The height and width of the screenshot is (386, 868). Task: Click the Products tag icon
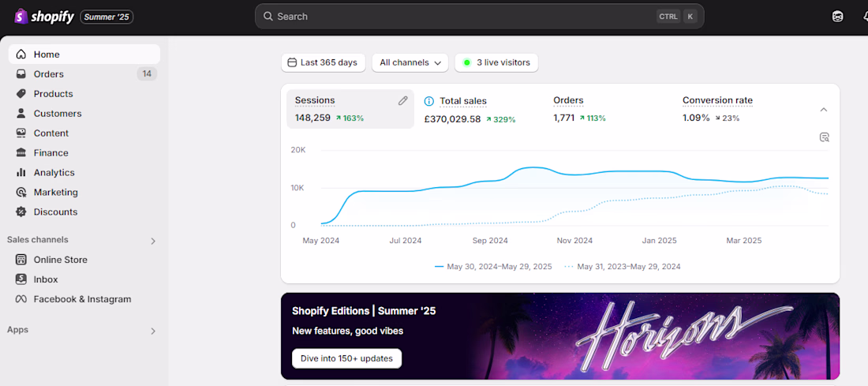[21, 94]
